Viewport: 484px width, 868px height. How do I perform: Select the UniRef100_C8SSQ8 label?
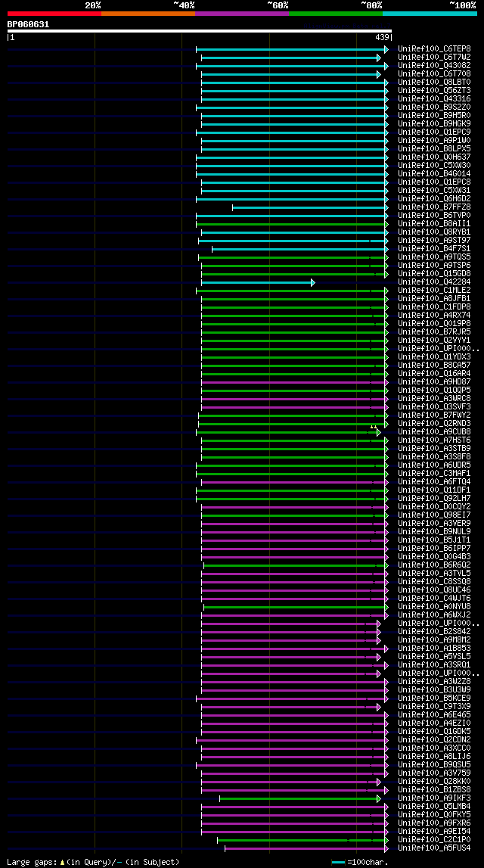coord(434,582)
